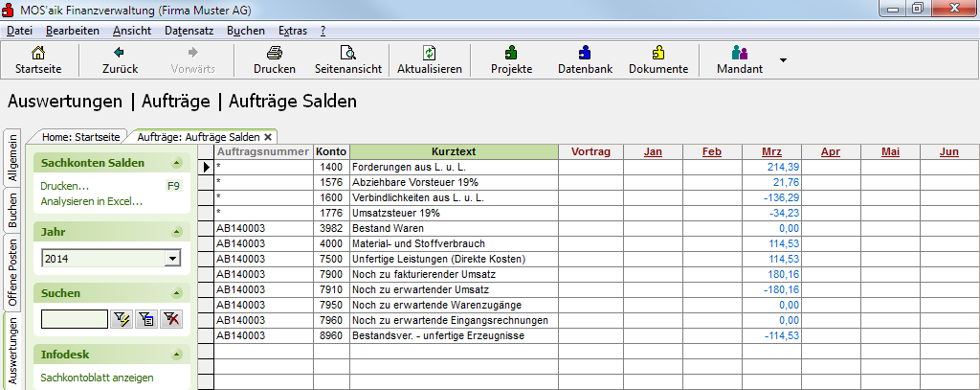
Task: Remove filter with the red X filter icon
Action: (171, 319)
